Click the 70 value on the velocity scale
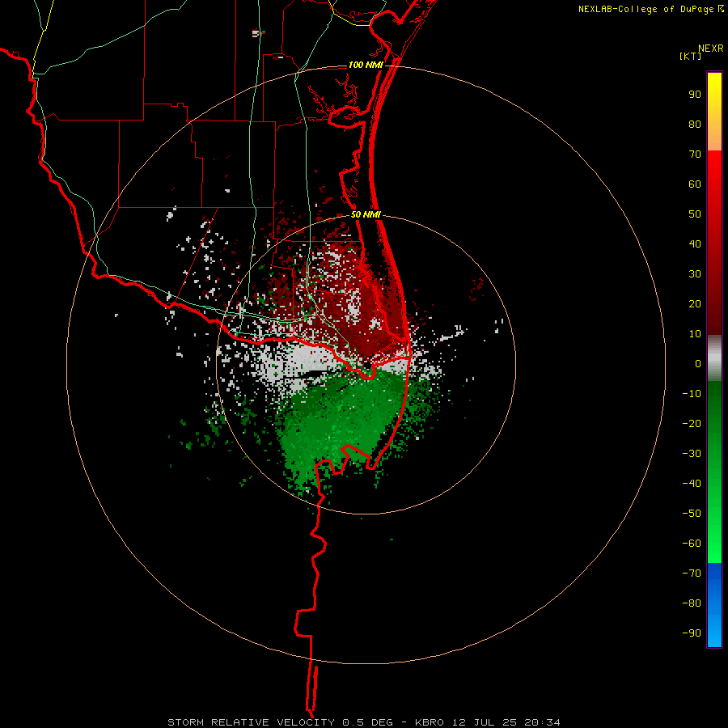The image size is (728, 728). point(695,154)
